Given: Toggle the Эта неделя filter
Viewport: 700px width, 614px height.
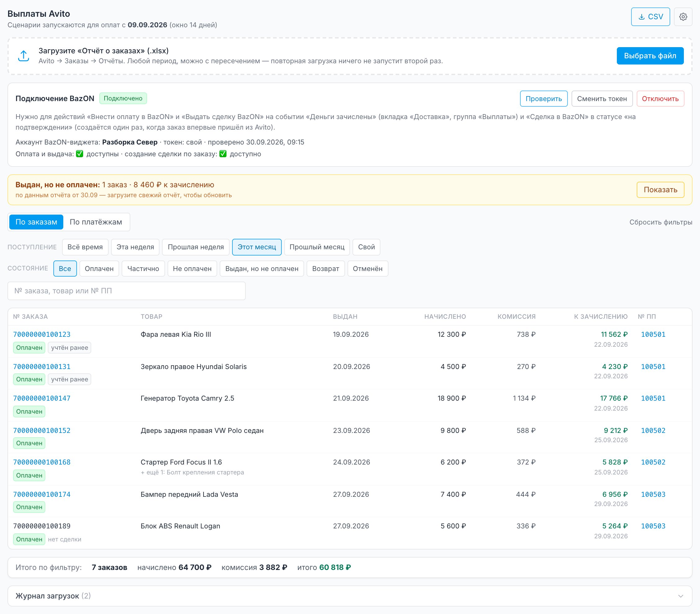Looking at the screenshot, I should pos(135,247).
